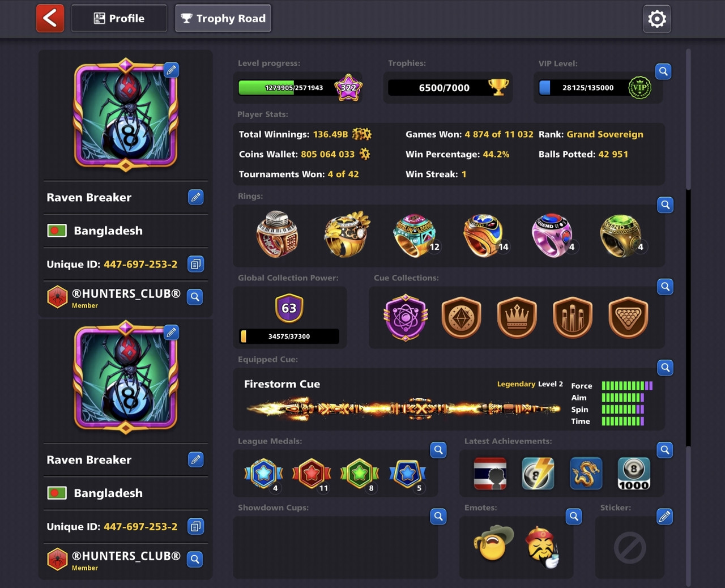Select the Firestorm Cue image
The width and height of the screenshot is (725, 588).
coord(403,408)
